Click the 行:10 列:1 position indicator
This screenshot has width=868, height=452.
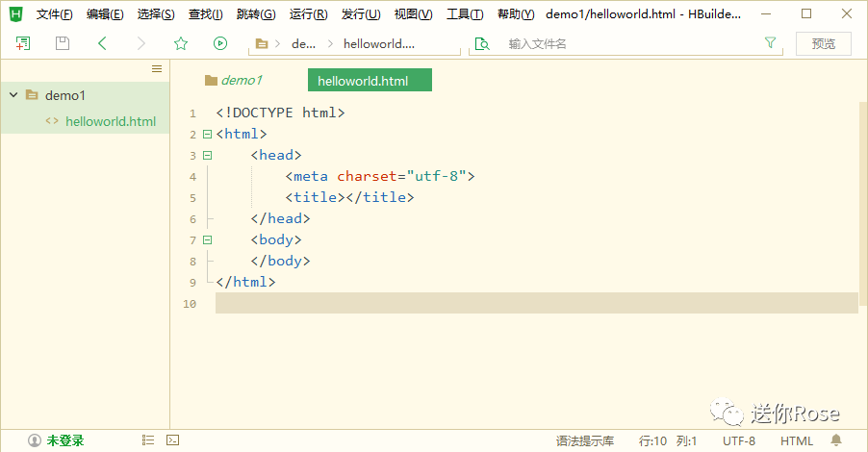pyautogui.click(x=668, y=440)
